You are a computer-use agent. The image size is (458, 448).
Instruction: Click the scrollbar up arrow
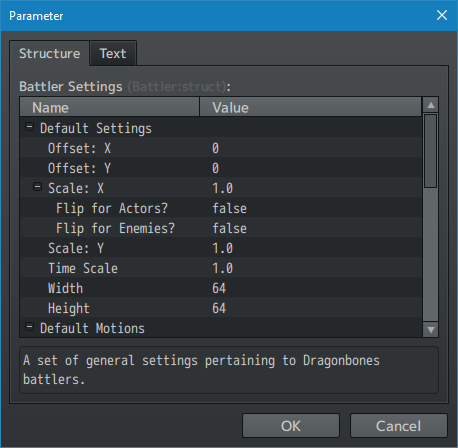click(431, 105)
